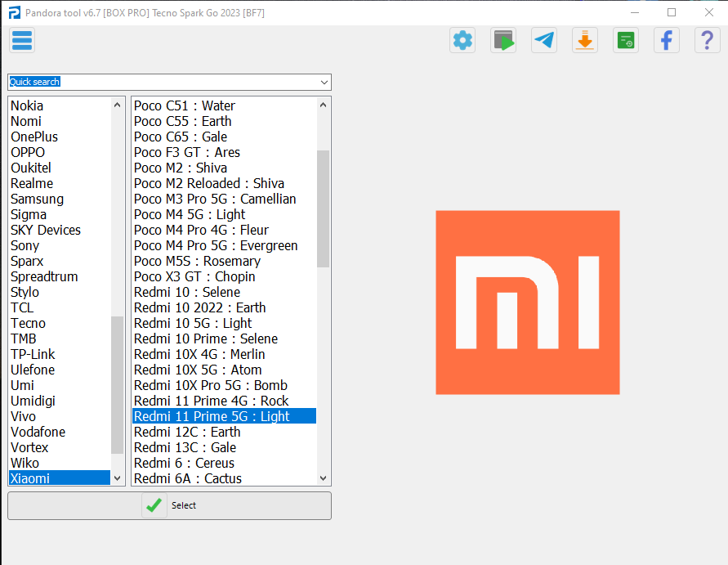This screenshot has width=728, height=565.
Task: Select Nomi brand
Action: [60, 121]
